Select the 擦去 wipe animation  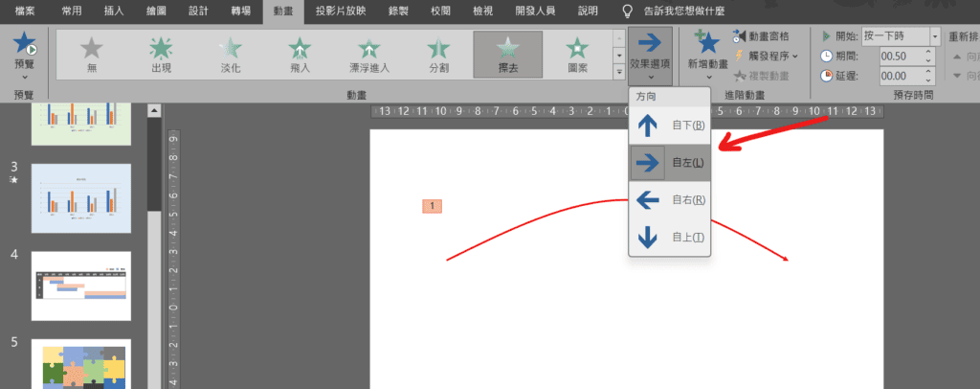(508, 55)
